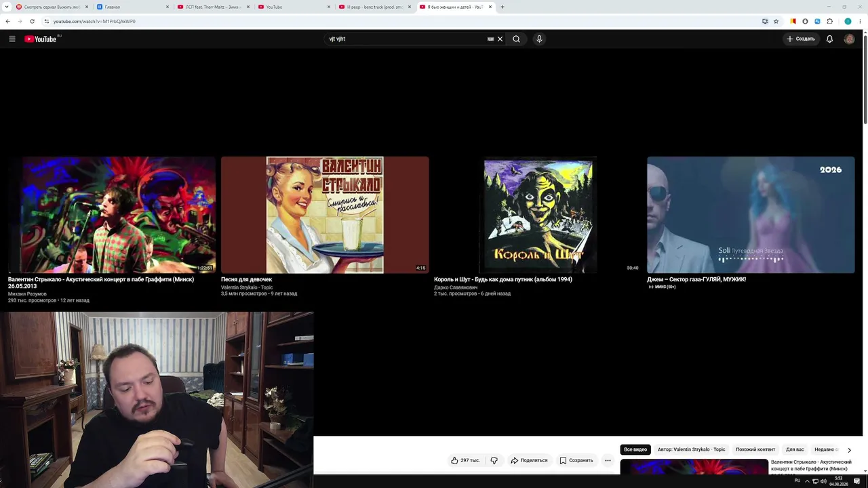Like the video with 297 тыс. likes

(x=465, y=460)
